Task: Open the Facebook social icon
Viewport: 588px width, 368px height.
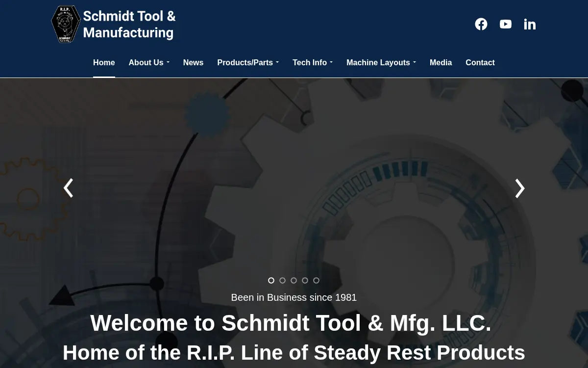Action: [481, 24]
